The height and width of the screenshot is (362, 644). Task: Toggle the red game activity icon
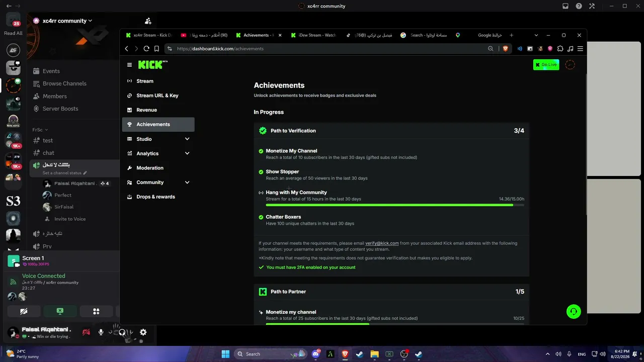tap(86, 332)
